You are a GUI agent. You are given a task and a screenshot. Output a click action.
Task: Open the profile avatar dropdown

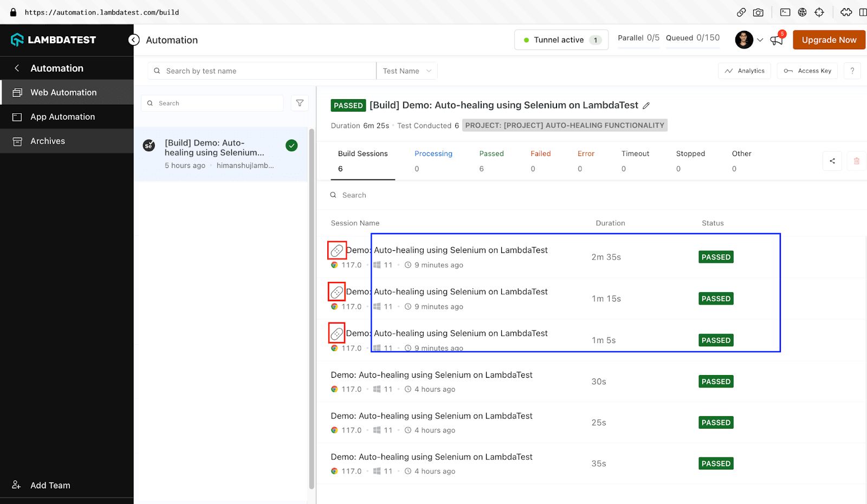pyautogui.click(x=743, y=40)
